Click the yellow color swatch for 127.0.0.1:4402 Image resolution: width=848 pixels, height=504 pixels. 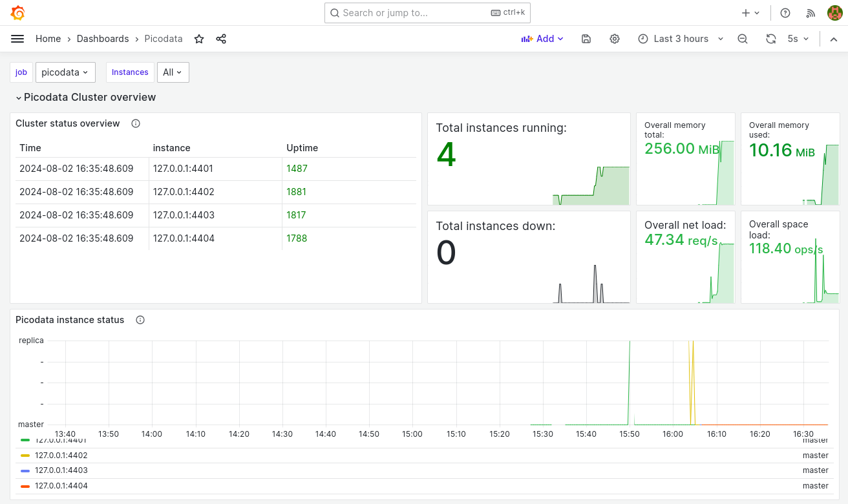pos(25,456)
